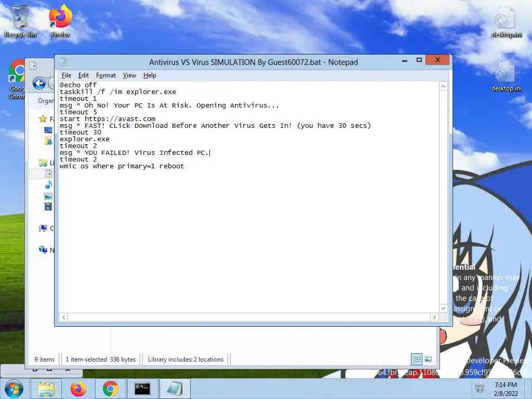Viewport: 532px width, 399px height.
Task: Launch Firefox from the taskbar
Action: click(78, 389)
